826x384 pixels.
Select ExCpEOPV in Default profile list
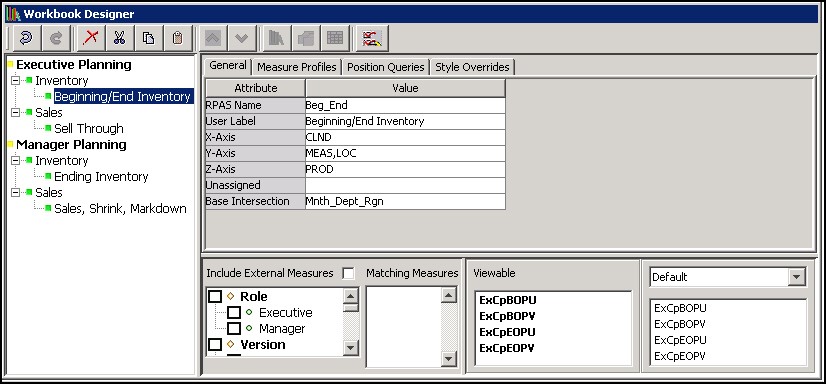pos(680,356)
